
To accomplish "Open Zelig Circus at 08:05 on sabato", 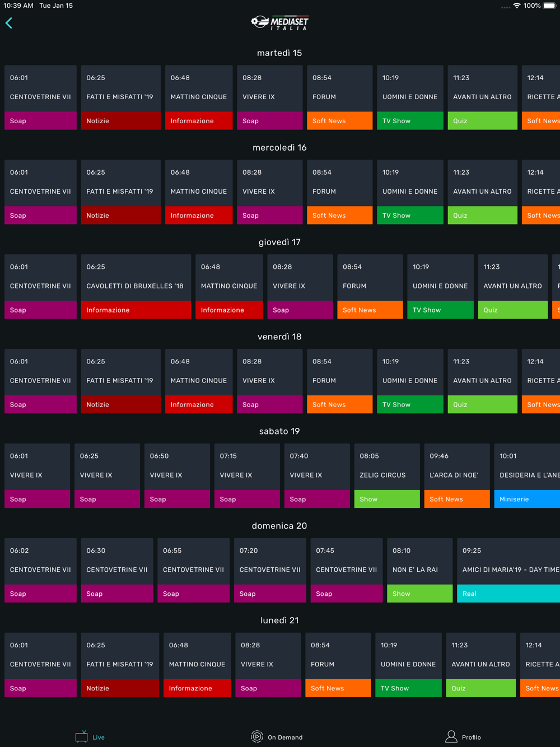I will (386, 475).
